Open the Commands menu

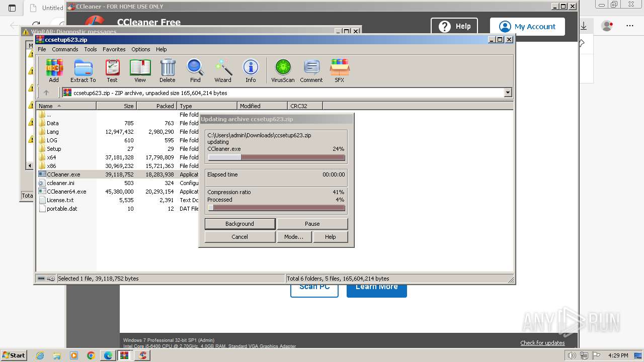click(x=65, y=49)
